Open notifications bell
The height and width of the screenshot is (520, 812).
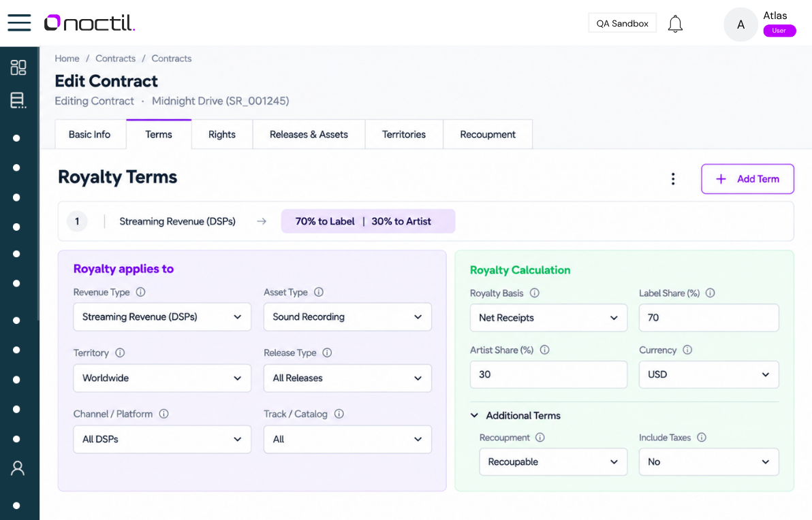[675, 24]
